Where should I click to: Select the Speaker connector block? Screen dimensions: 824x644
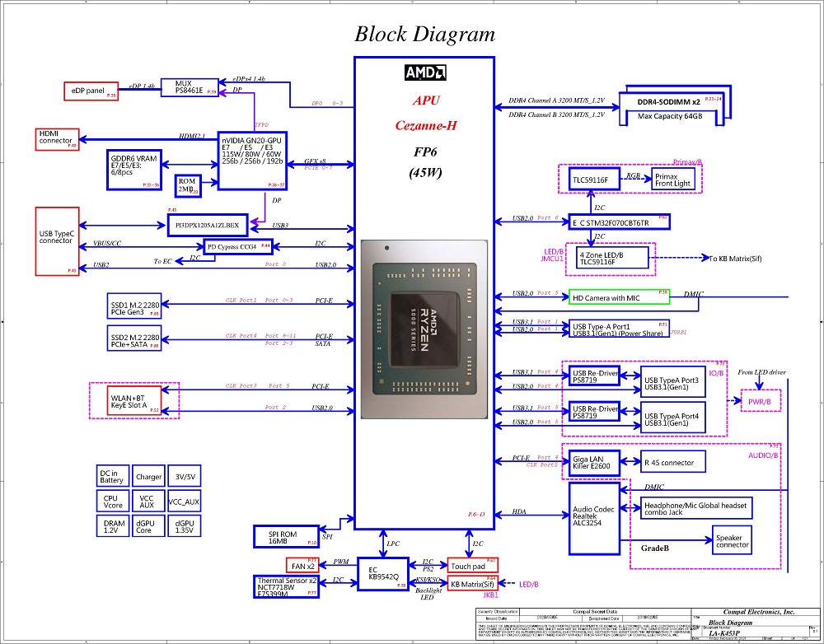pyautogui.click(x=732, y=540)
